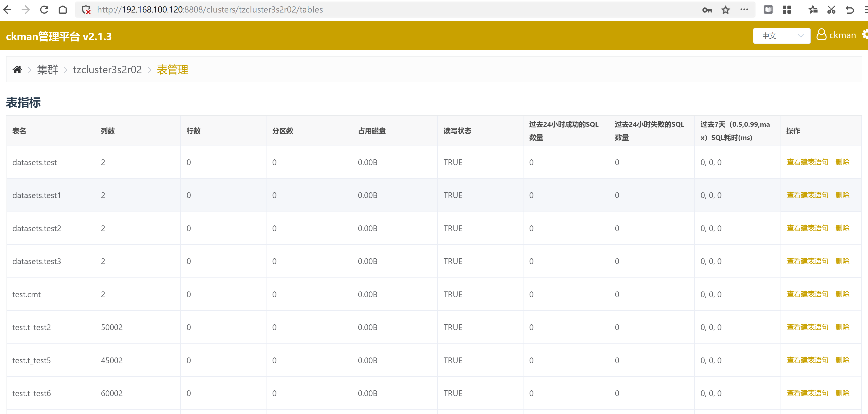Click ckman管理平台 v2.1.3 title

(x=59, y=36)
